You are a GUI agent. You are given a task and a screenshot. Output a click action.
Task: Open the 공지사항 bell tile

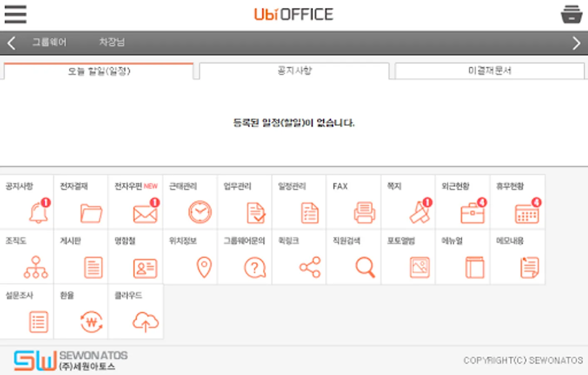pos(27,202)
